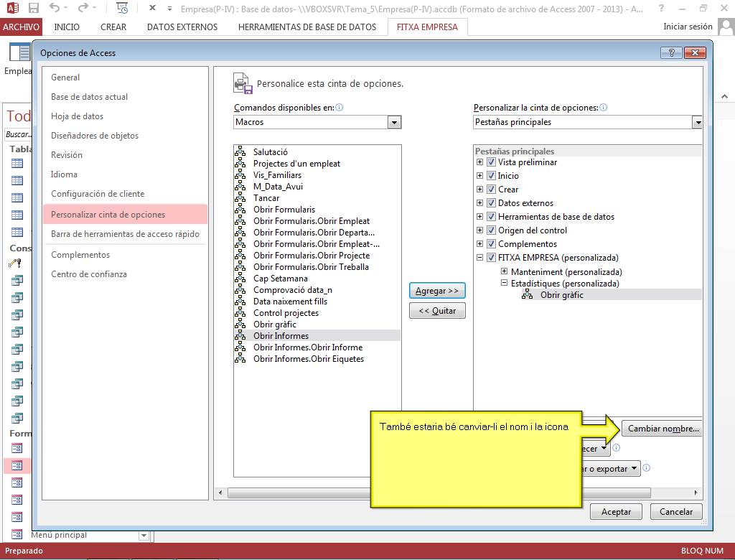Click the Save icon in quick access toolbar

(33, 8)
